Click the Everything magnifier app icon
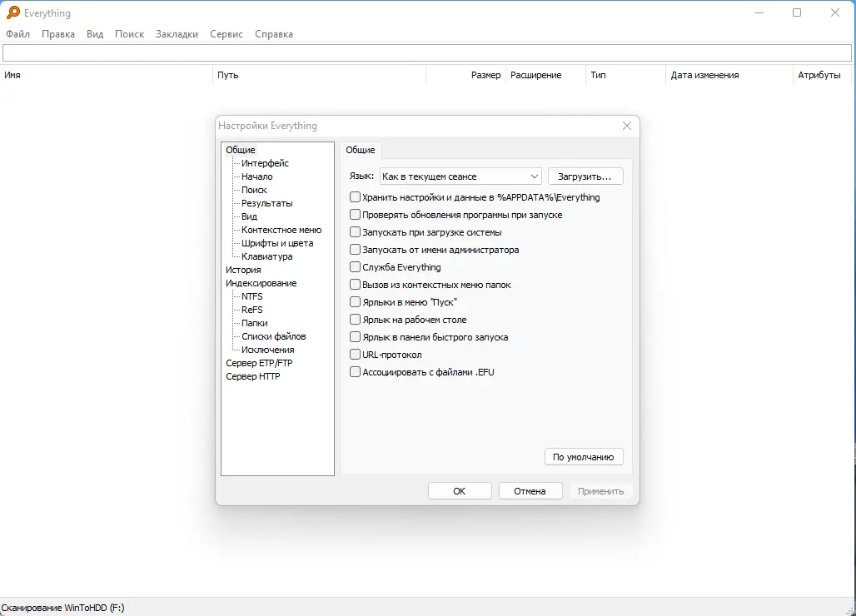The height and width of the screenshot is (616, 856). 13,12
